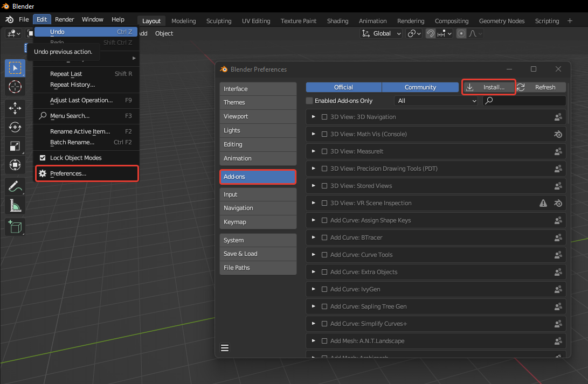Choose Undo in the Edit menu

[x=86, y=32]
